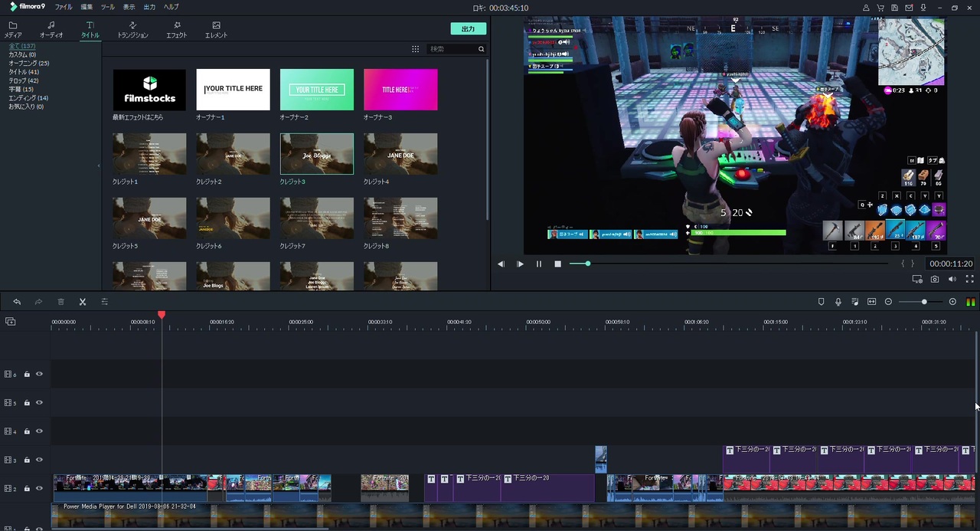The width and height of the screenshot is (980, 531).
Task: Select the 全て (137) category
Action: (22, 47)
